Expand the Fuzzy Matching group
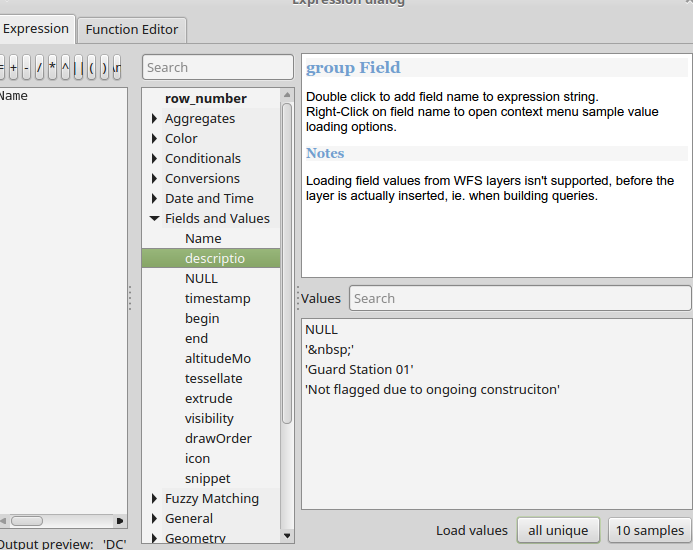The height and width of the screenshot is (550, 693). (x=154, y=499)
